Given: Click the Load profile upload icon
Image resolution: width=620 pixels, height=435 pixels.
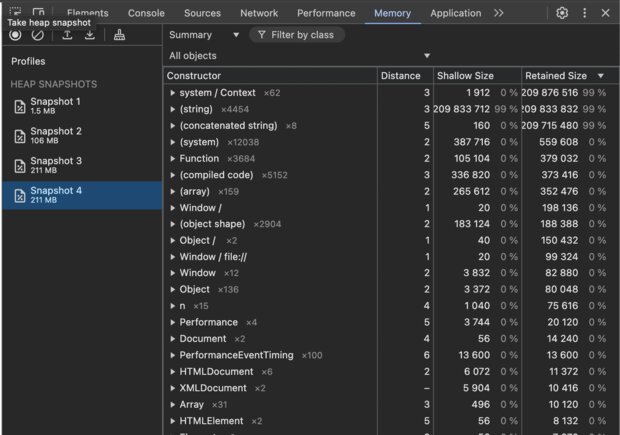Looking at the screenshot, I should 67,35.
